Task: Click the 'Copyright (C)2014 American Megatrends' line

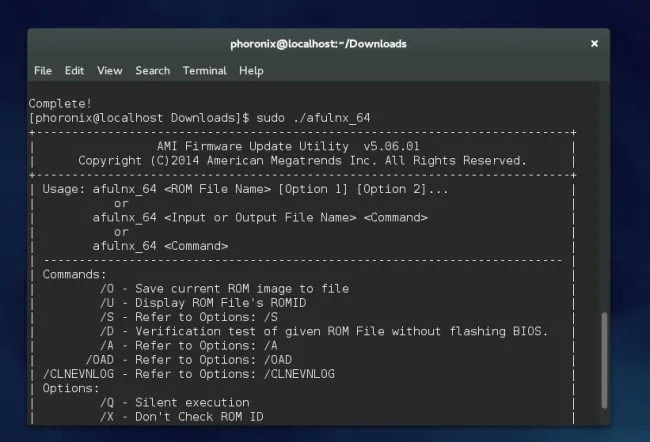Action: coord(302,161)
